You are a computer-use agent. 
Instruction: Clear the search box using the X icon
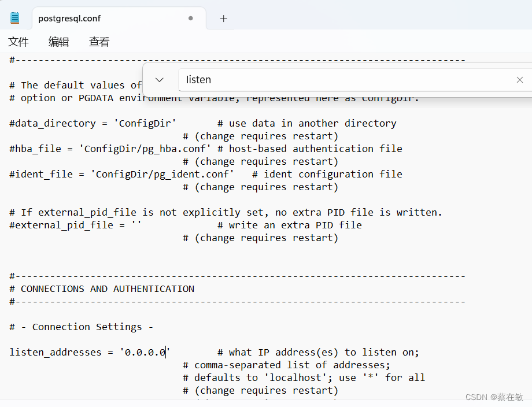519,79
